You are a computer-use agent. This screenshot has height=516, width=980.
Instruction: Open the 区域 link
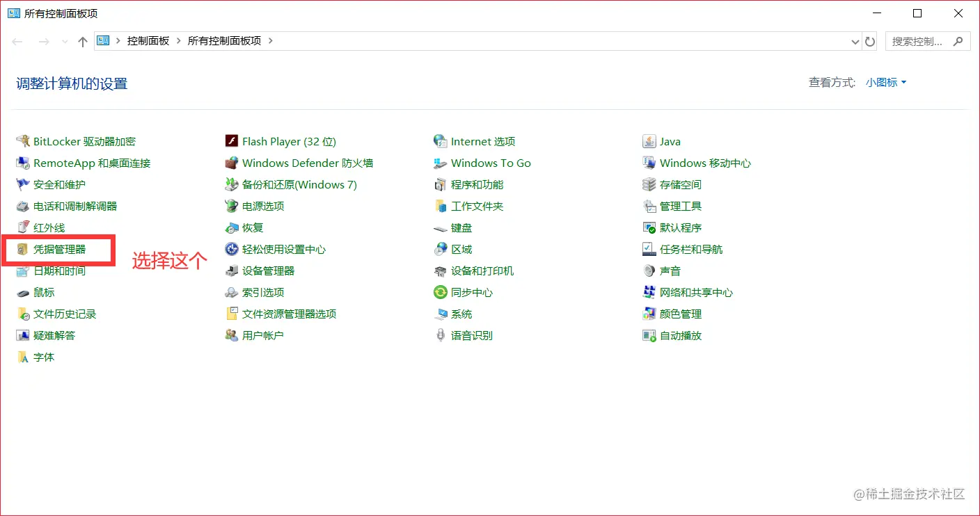(461, 249)
